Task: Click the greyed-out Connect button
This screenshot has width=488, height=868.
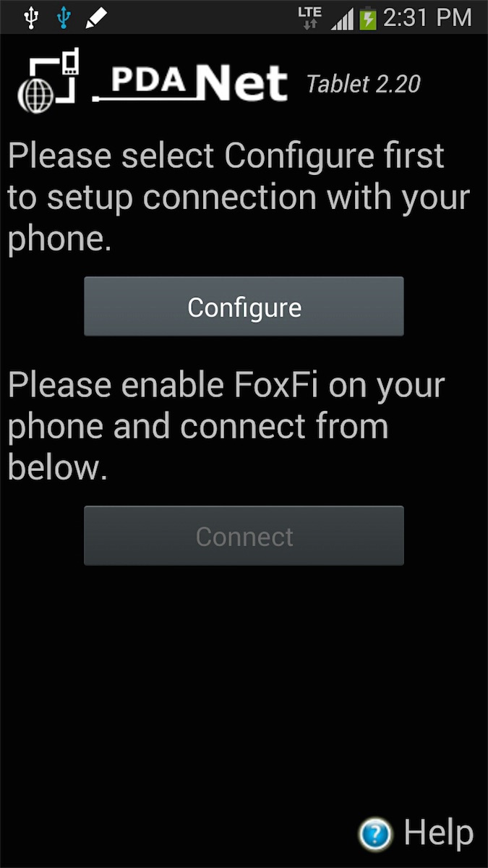Action: click(244, 536)
